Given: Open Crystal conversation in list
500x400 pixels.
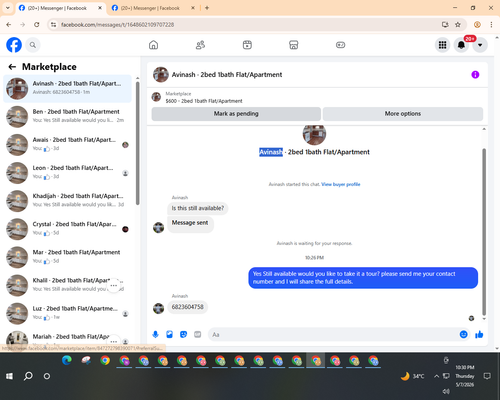Looking at the screenshot, I should click(67, 229).
